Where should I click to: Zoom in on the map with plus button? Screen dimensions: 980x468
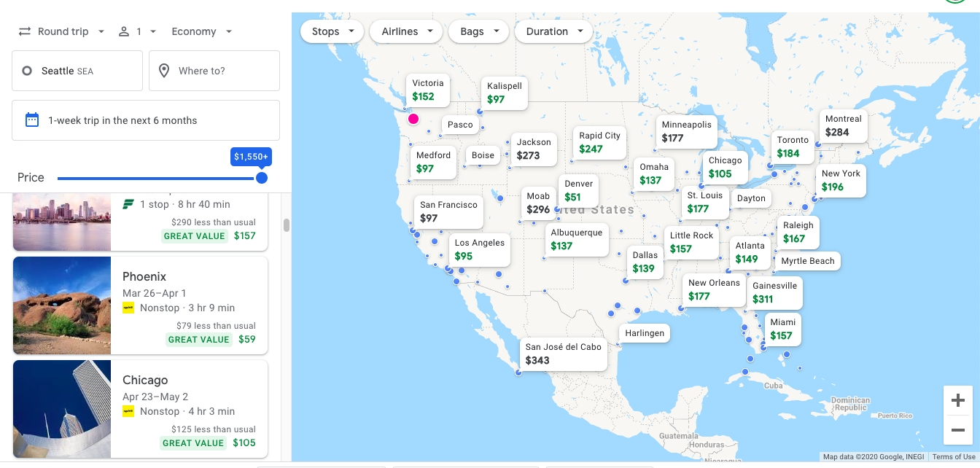tap(958, 400)
